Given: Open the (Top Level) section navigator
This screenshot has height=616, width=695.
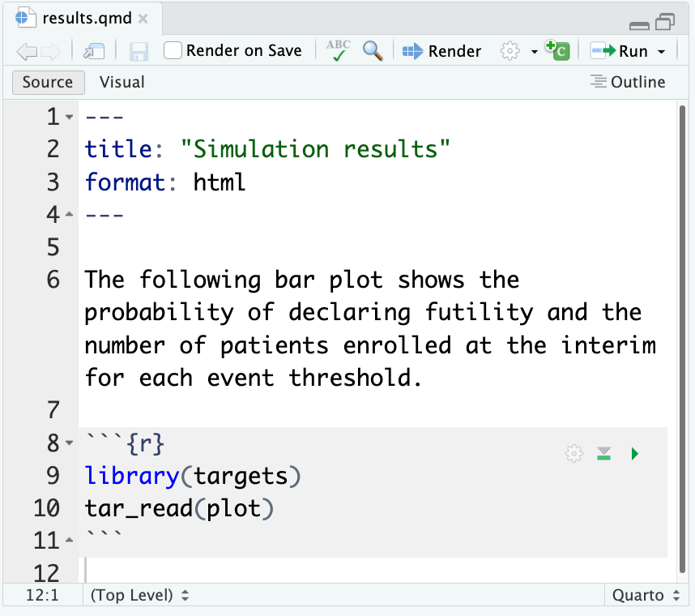Looking at the screenshot, I should click(x=139, y=595).
